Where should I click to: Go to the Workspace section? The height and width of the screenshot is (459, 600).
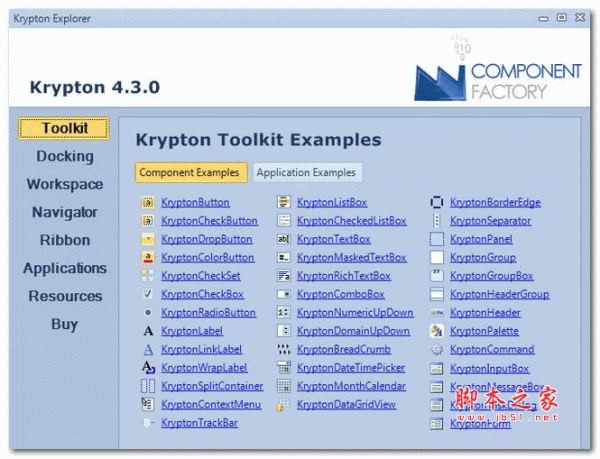(x=65, y=184)
